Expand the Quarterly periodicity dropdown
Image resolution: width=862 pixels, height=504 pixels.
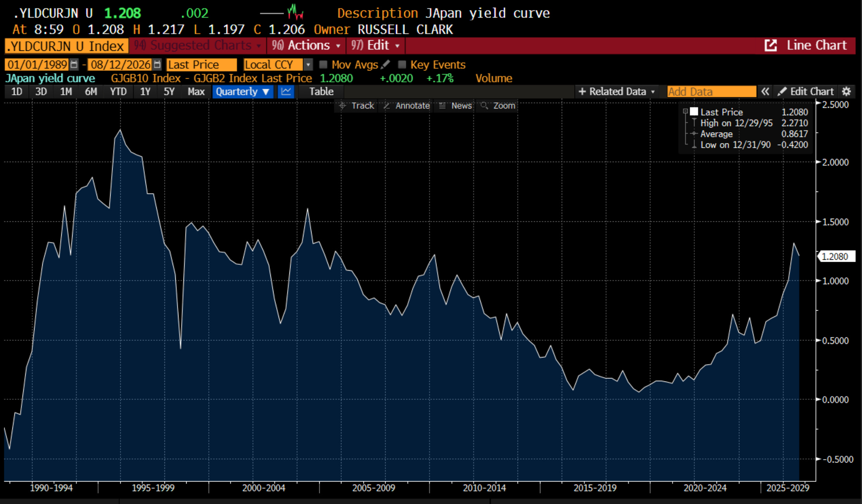(242, 91)
